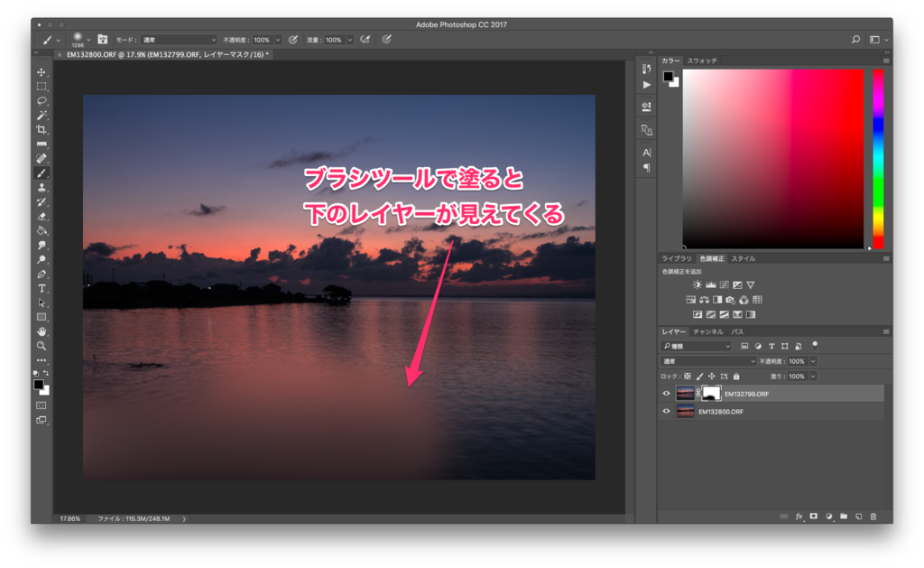Select the Paint Bucket tool
This screenshot has height=568, width=924.
tap(42, 230)
